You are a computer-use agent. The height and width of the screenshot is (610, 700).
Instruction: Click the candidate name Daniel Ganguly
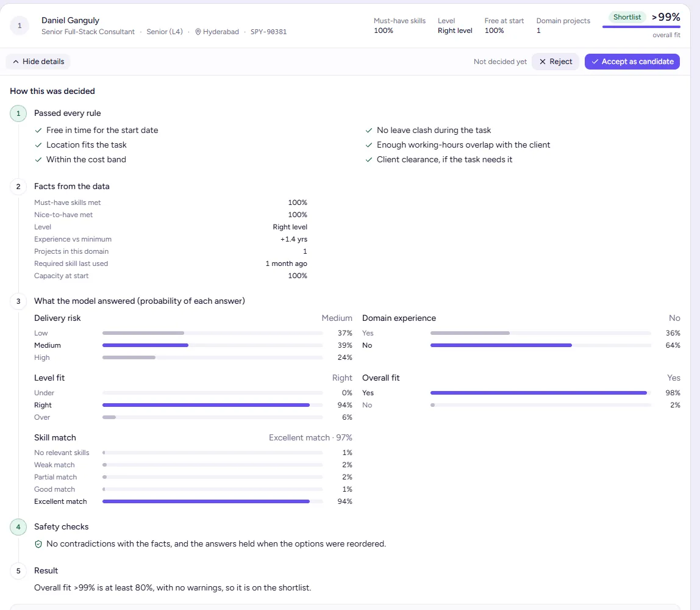[x=71, y=20]
